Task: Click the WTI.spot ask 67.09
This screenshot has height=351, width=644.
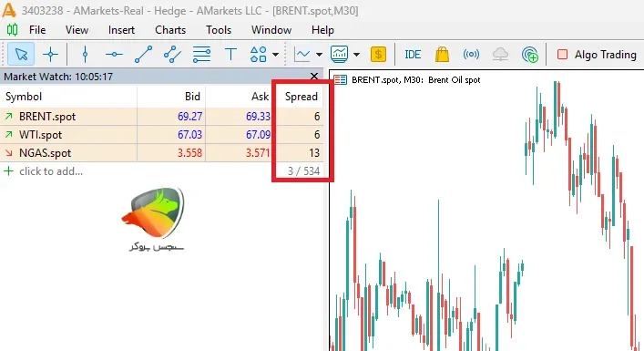Action: (x=258, y=135)
